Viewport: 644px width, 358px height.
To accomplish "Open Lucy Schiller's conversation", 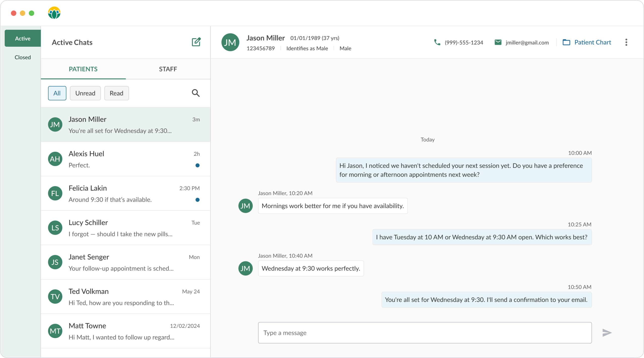I will 125,228.
